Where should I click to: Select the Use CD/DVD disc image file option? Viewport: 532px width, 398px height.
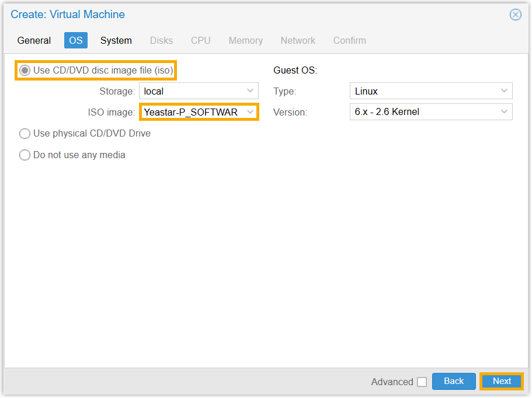[25, 71]
